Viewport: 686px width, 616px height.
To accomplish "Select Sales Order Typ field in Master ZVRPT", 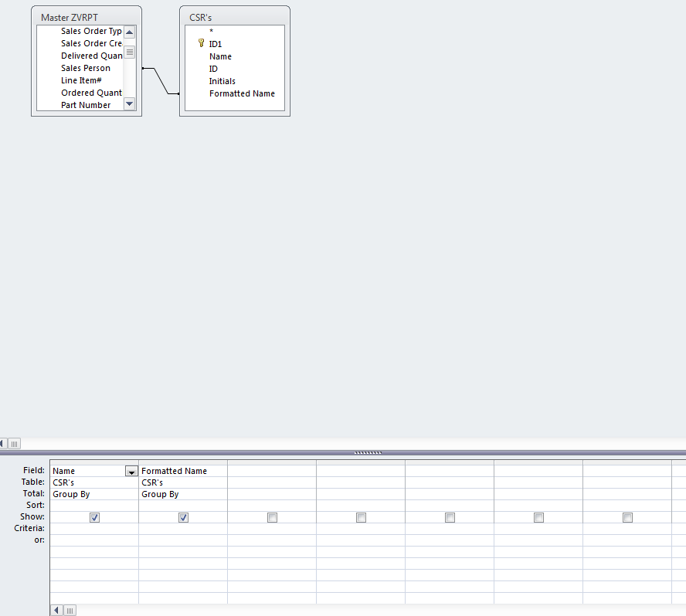I will (x=91, y=31).
